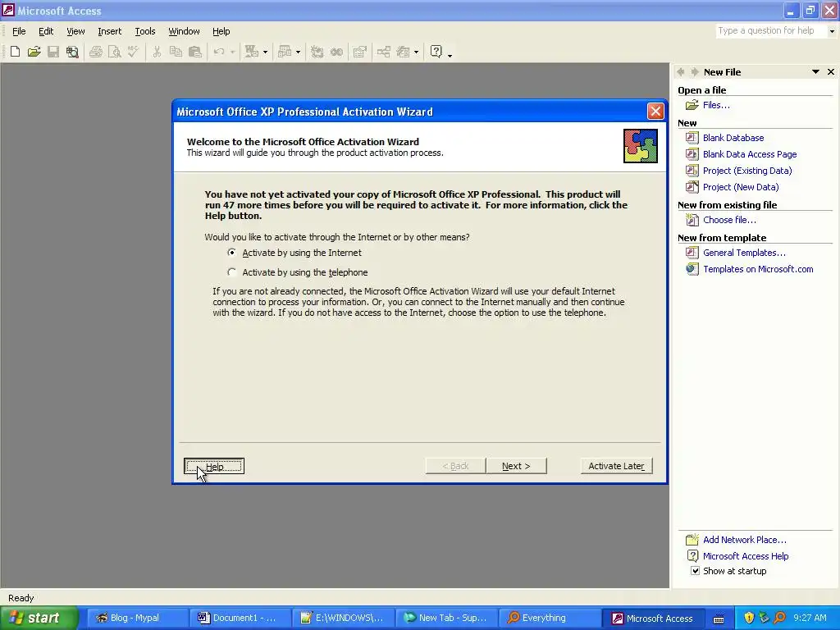Screen dimensions: 840x630
Task: Click the Open folder toolbar icon
Action: [x=34, y=52]
